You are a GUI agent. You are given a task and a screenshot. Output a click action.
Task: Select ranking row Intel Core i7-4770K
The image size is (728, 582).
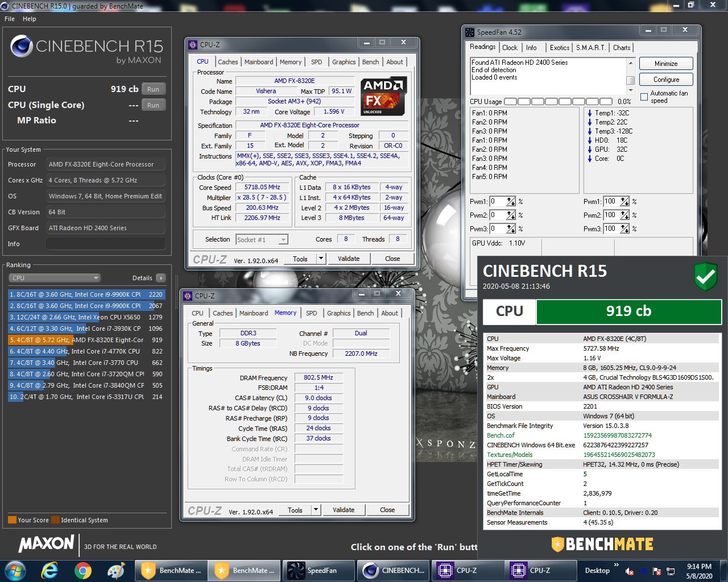[86, 351]
